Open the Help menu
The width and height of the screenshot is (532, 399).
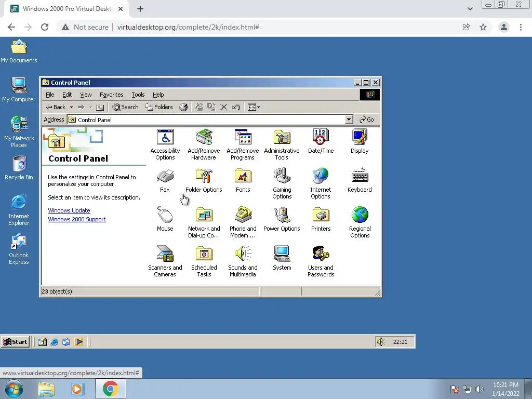[158, 95]
